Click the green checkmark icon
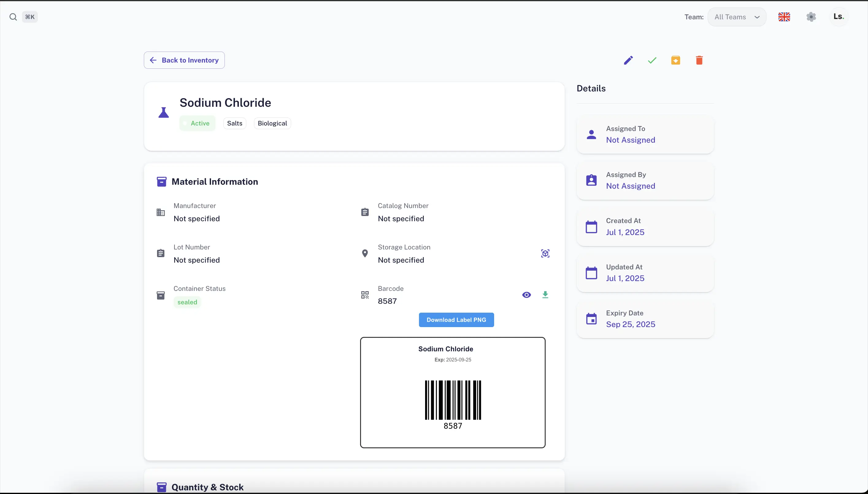 coord(652,60)
